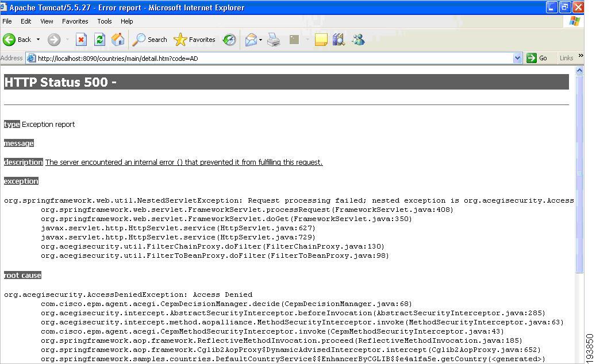Image resolution: width=596 pixels, height=364 pixels.
Task: Open the Search pane
Action: pyautogui.click(x=149, y=40)
